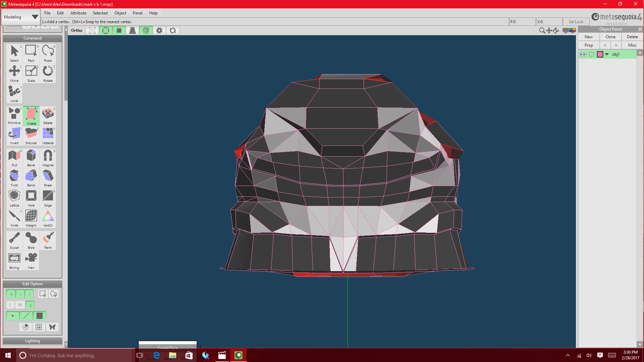Viewport: 644px width, 362px height.
Task: Open the Edit menu
Action: (60, 13)
